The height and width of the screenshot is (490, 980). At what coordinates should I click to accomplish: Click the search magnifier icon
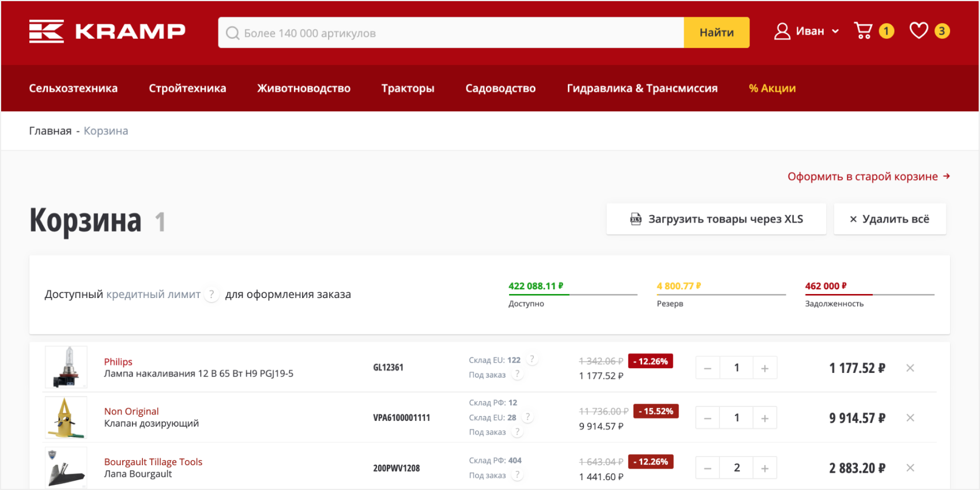click(232, 33)
